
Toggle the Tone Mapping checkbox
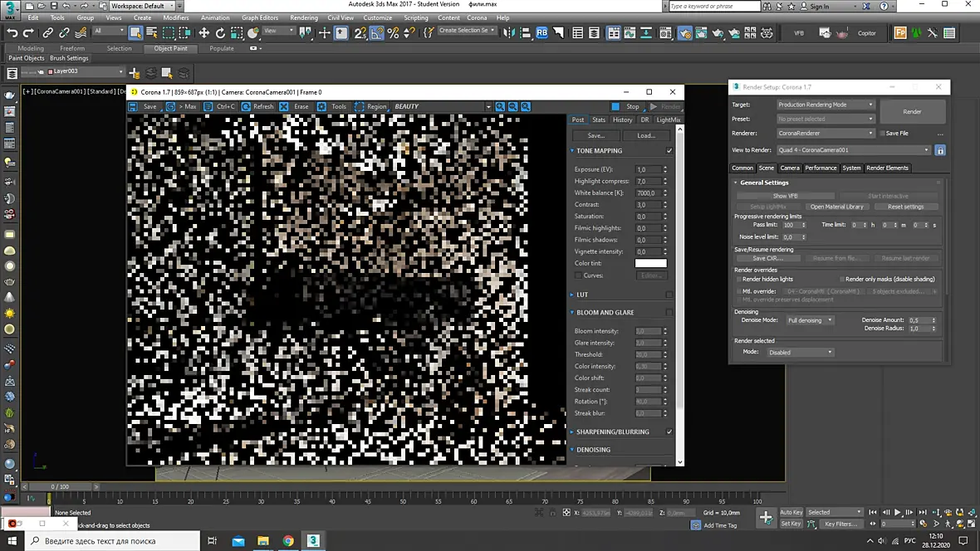coord(669,150)
